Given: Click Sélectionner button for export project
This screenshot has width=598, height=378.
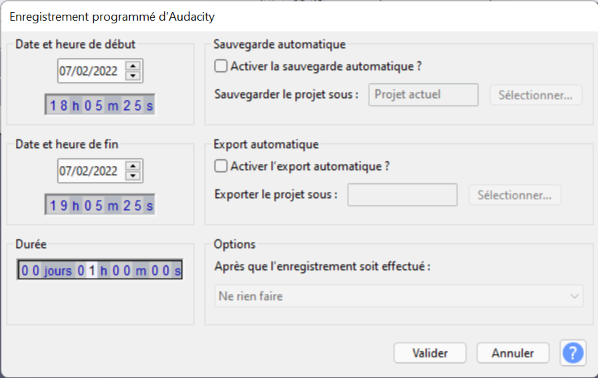Looking at the screenshot, I should (x=514, y=195).
